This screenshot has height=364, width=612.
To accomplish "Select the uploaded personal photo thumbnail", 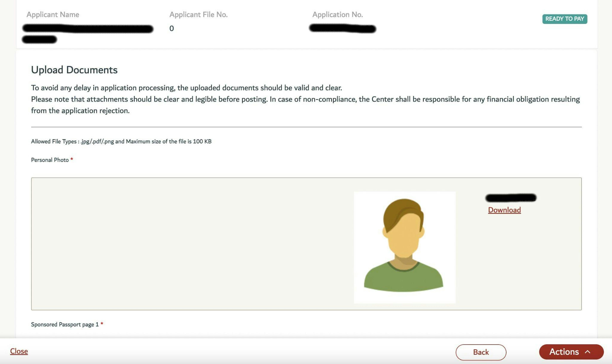I will click(404, 247).
